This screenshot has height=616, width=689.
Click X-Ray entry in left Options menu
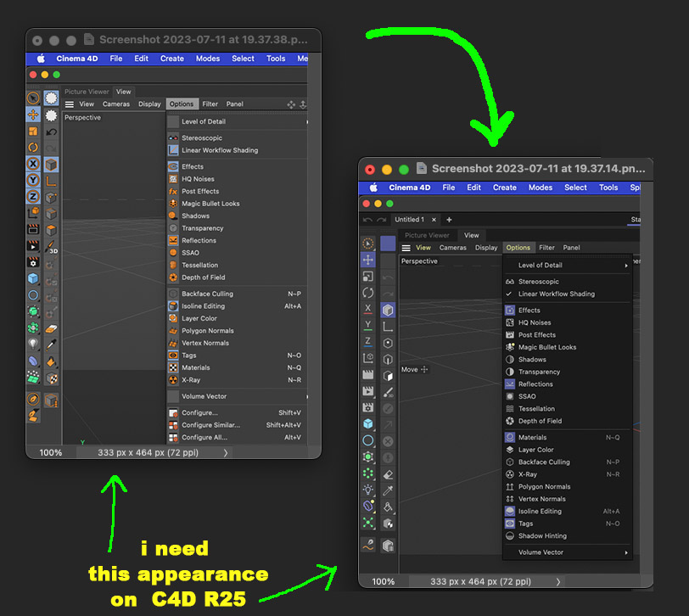(x=238, y=380)
